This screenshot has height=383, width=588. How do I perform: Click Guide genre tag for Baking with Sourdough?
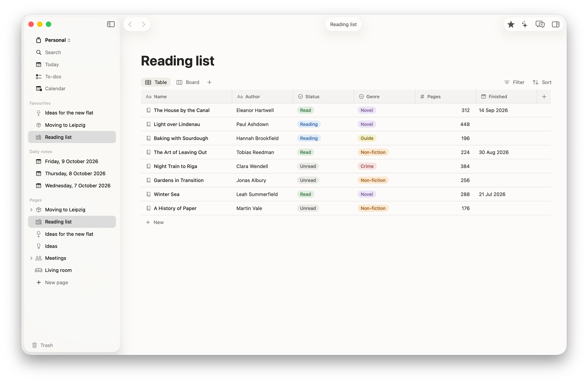pyautogui.click(x=367, y=138)
